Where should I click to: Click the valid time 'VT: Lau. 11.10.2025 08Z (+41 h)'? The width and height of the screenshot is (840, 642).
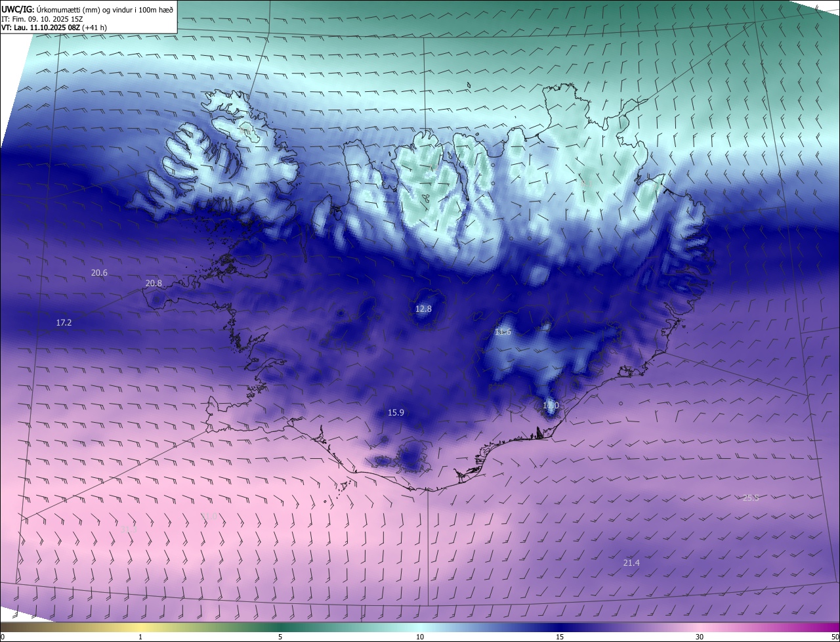click(x=54, y=28)
